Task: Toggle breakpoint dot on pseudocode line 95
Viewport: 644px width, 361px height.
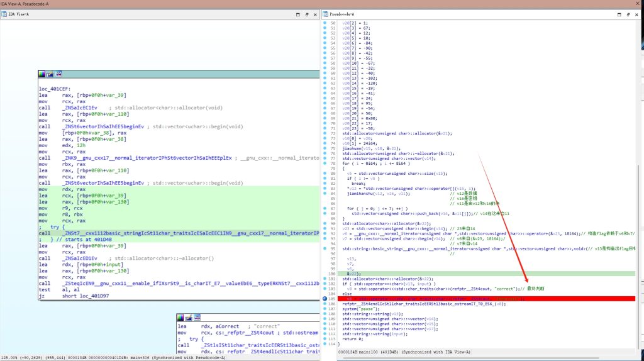Action: pos(325,248)
